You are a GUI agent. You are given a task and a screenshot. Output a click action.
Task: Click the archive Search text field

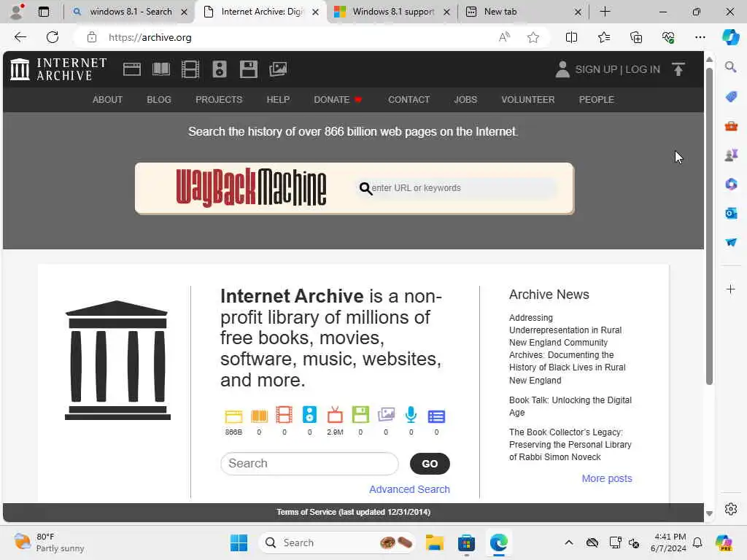pyautogui.click(x=309, y=464)
